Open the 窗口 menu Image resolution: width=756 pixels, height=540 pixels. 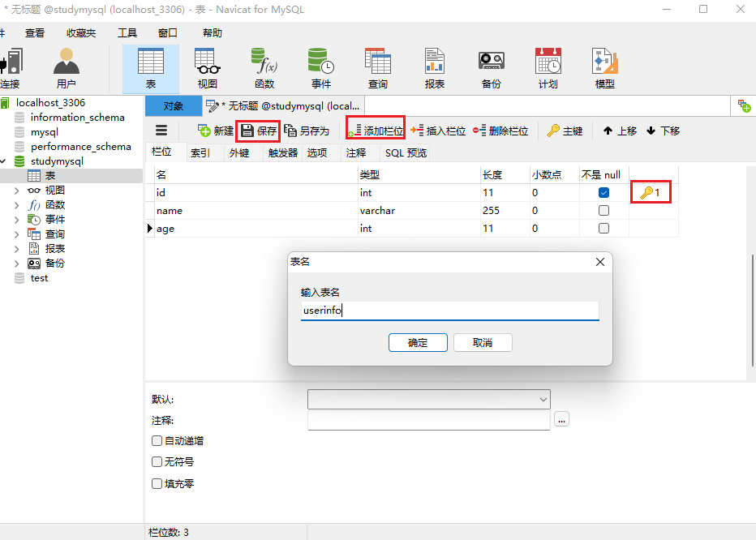click(167, 32)
